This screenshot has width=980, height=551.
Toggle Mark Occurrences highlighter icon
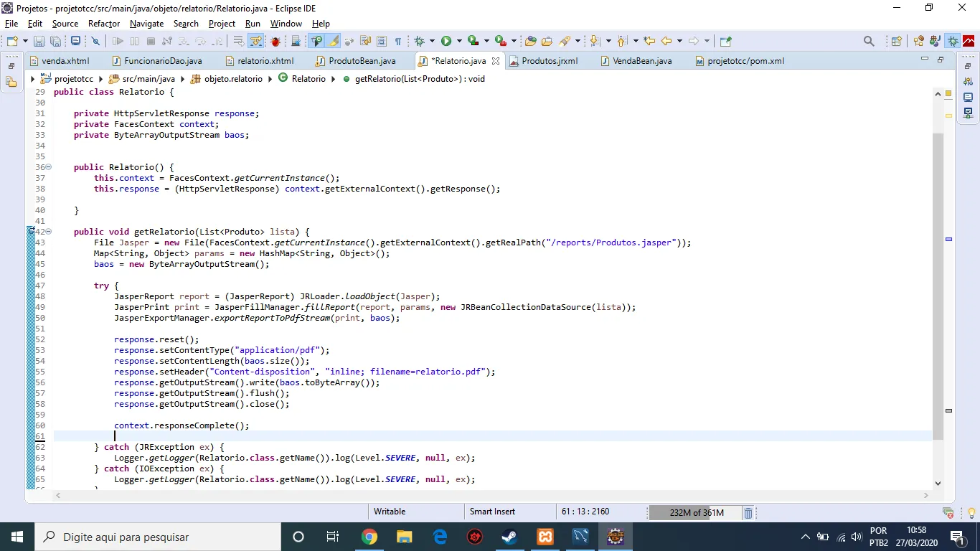click(x=334, y=42)
